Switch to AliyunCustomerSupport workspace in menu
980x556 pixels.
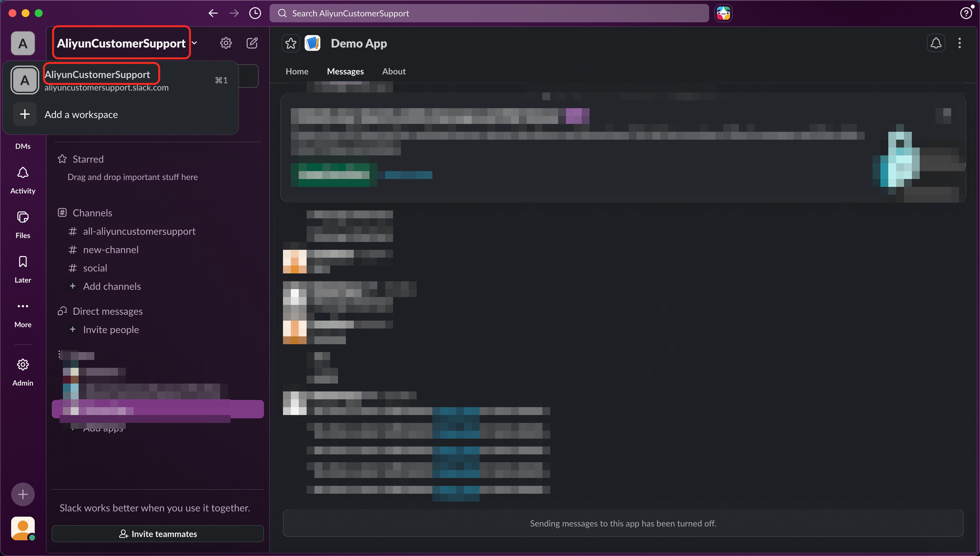pos(121,80)
